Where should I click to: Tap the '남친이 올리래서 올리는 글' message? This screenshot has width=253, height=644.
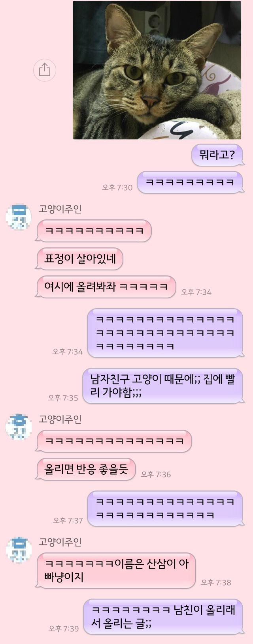tap(164, 617)
